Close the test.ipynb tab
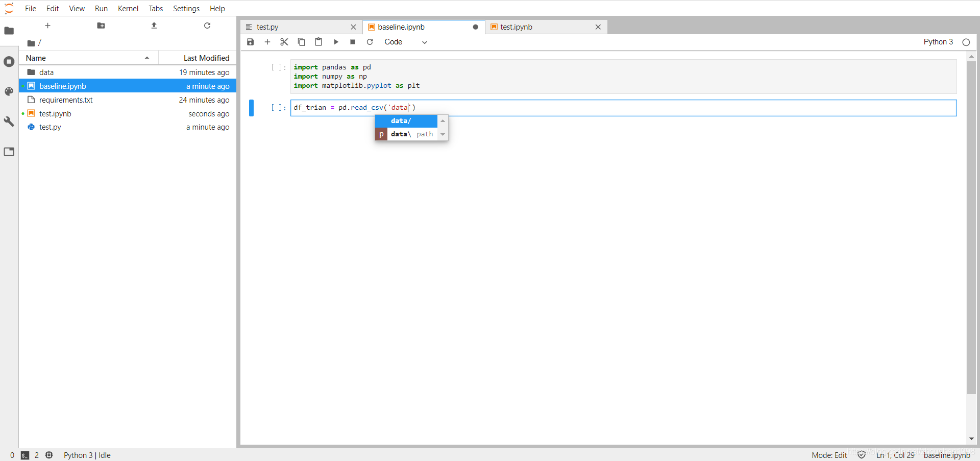This screenshot has height=461, width=980. 598,27
